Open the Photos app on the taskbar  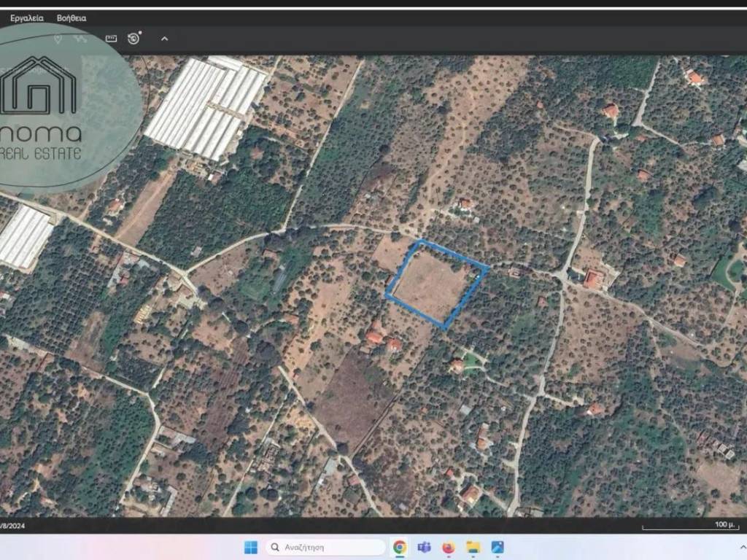(498, 547)
